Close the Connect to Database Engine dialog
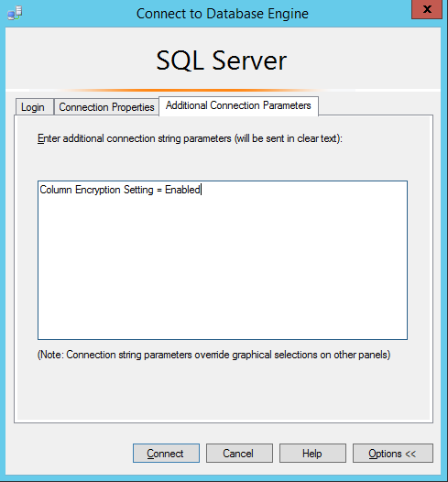This screenshot has height=482, width=448. point(427,9)
